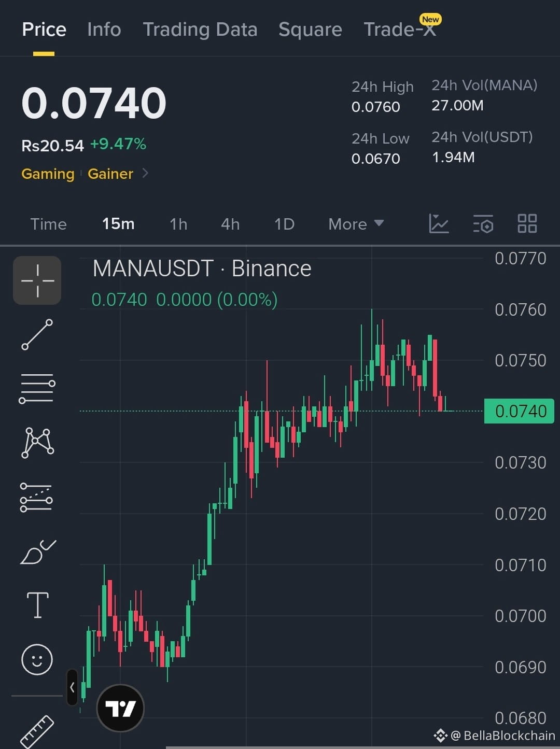
Task: Click the 0.0680 price axis label
Action: (521, 718)
